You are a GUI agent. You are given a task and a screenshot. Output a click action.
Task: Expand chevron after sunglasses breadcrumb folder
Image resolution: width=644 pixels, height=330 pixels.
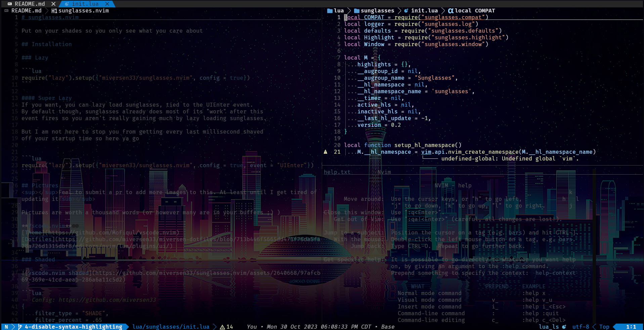click(399, 10)
